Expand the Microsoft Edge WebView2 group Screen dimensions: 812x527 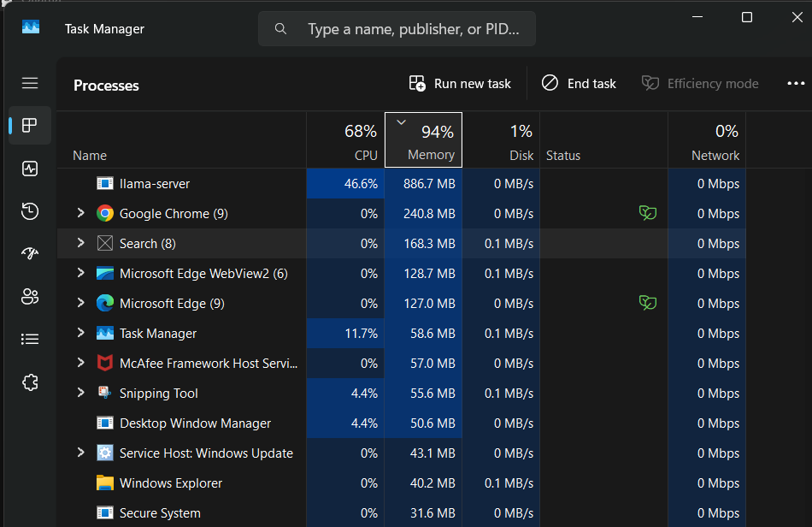[80, 273]
